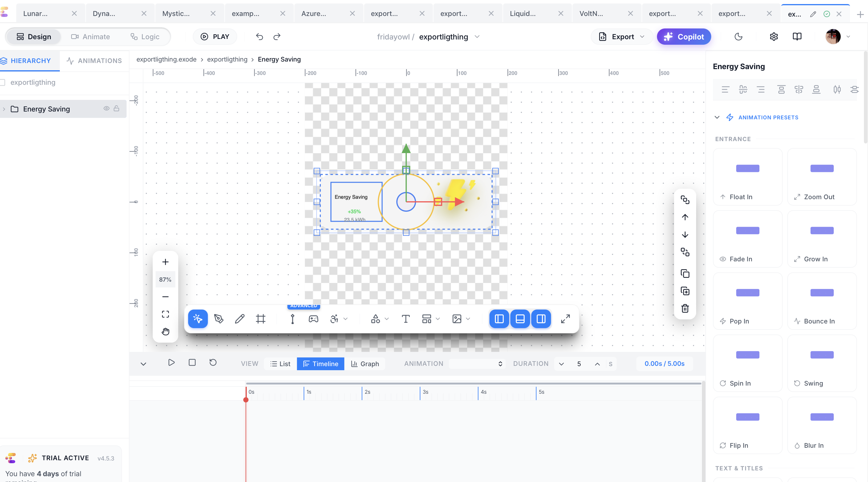Toggle dark mode with the moon icon
The image size is (868, 482).
pyautogui.click(x=738, y=36)
